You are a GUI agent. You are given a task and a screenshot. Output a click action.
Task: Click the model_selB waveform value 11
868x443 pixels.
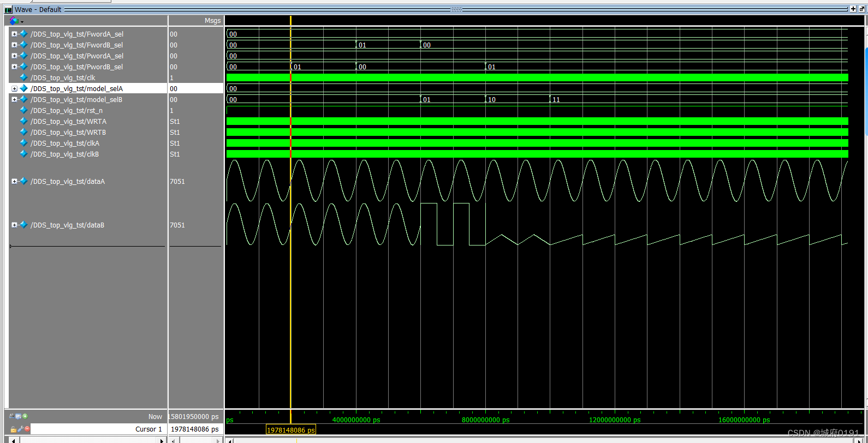coord(556,99)
